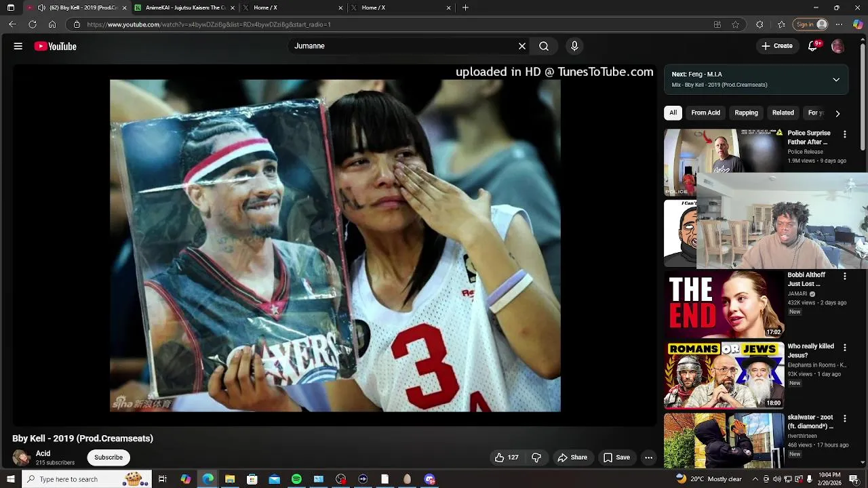Open the Romans or Jews thumbnail

pos(724,375)
